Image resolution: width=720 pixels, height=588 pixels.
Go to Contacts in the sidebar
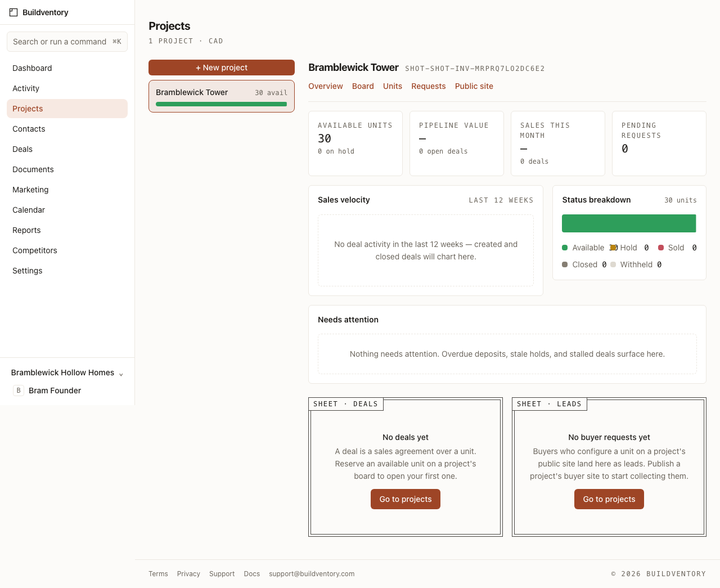coord(67,129)
